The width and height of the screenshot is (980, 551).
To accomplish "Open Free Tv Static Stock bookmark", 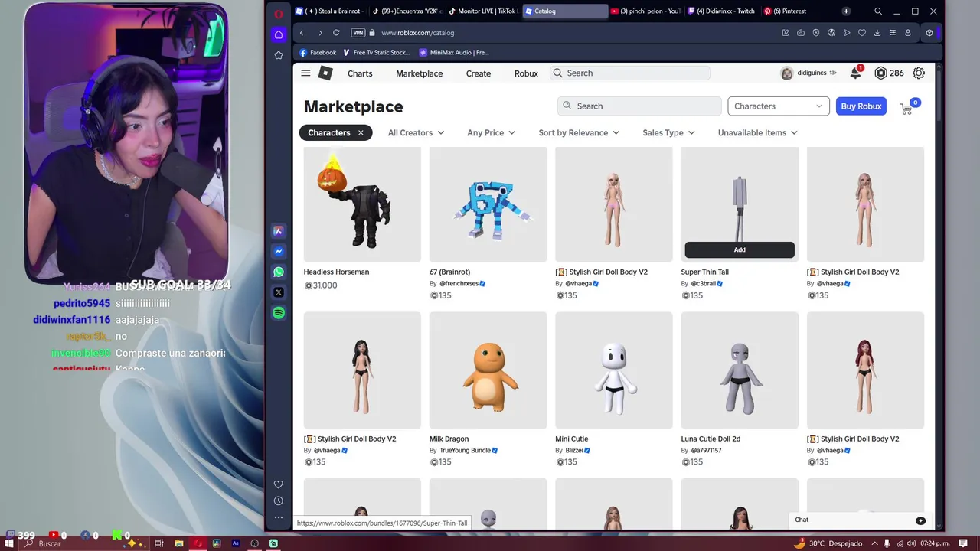I will [377, 53].
